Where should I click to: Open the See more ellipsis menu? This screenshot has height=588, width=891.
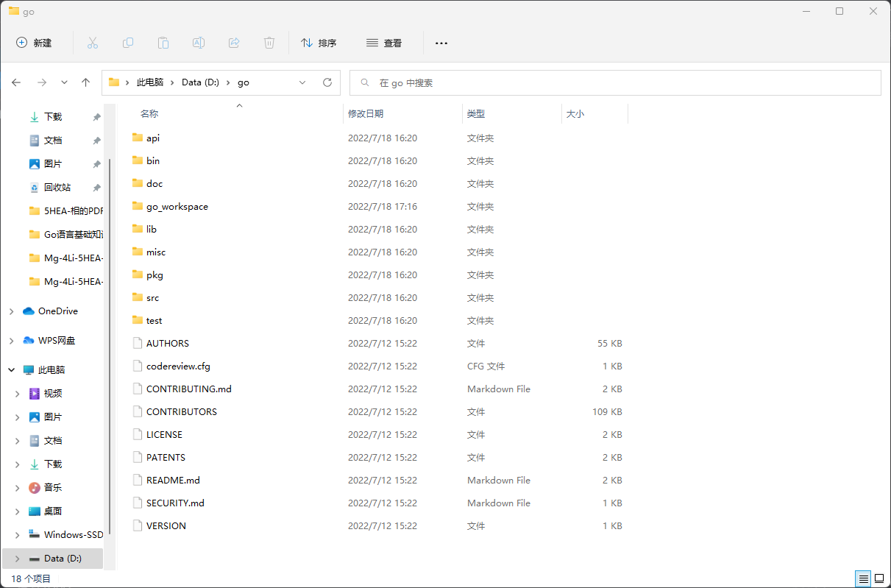point(441,43)
